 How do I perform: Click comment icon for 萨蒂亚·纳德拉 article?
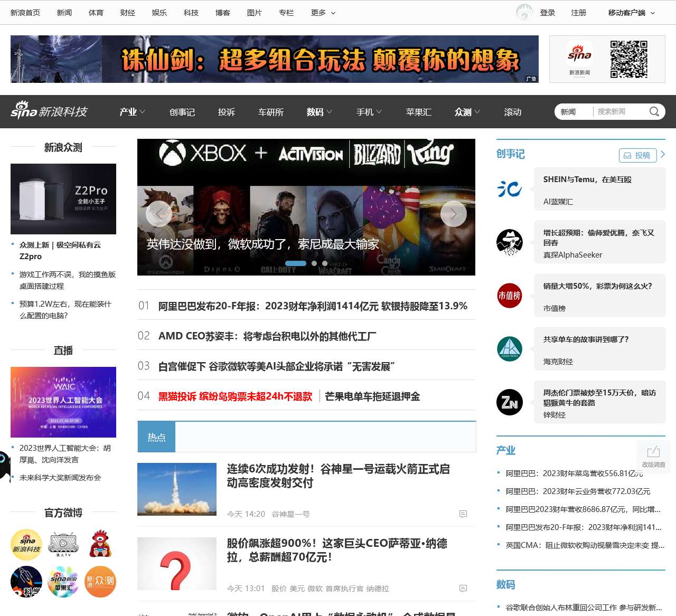pyautogui.click(x=463, y=589)
